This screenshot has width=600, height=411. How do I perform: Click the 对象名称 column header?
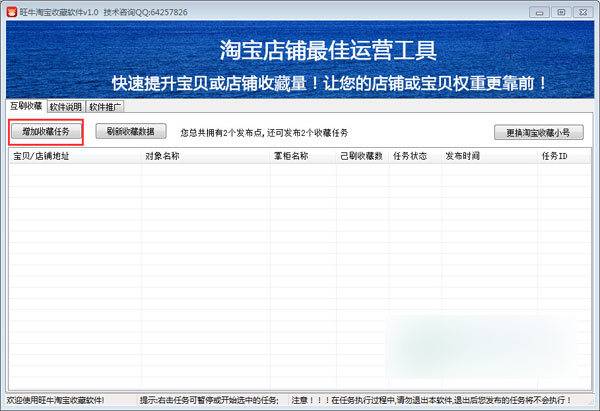pos(206,156)
